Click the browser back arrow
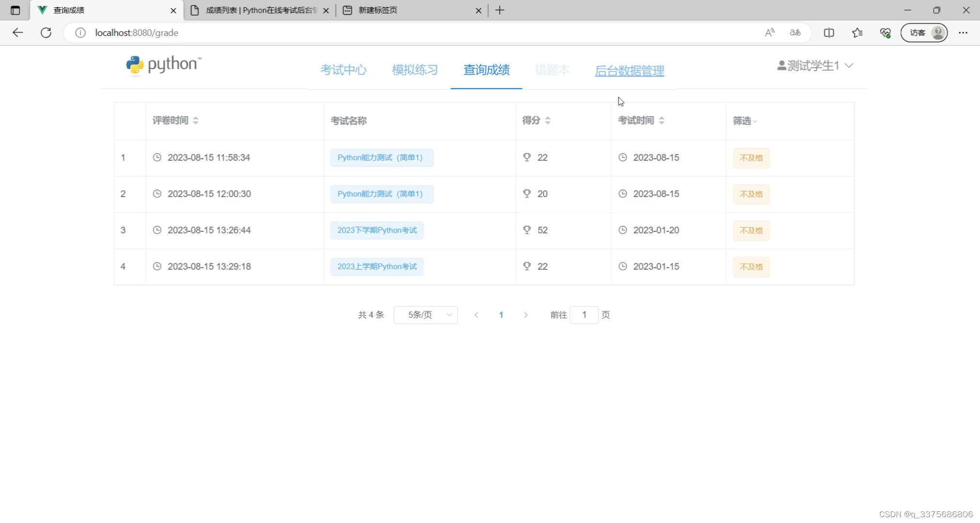The height and width of the screenshot is (523, 980). pyautogui.click(x=18, y=32)
